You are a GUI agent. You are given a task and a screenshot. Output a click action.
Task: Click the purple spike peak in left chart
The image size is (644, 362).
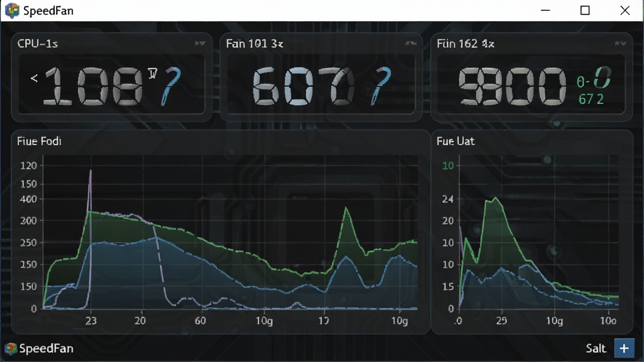91,171
